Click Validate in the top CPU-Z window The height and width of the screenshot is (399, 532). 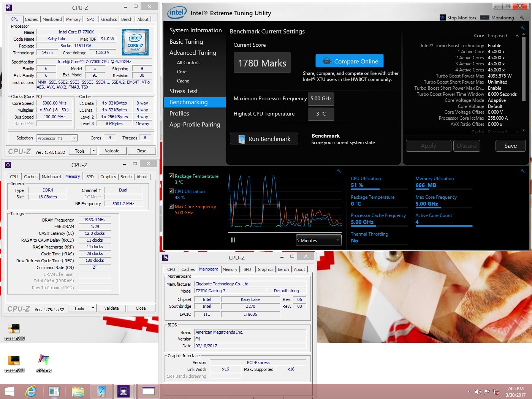pyautogui.click(x=112, y=151)
